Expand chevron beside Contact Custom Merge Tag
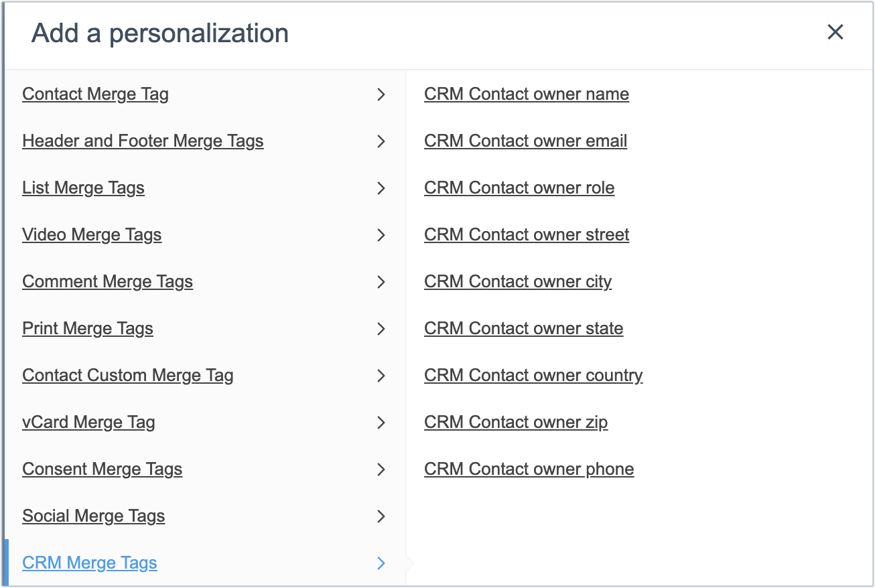Screen dimensions: 875x588 381,376
